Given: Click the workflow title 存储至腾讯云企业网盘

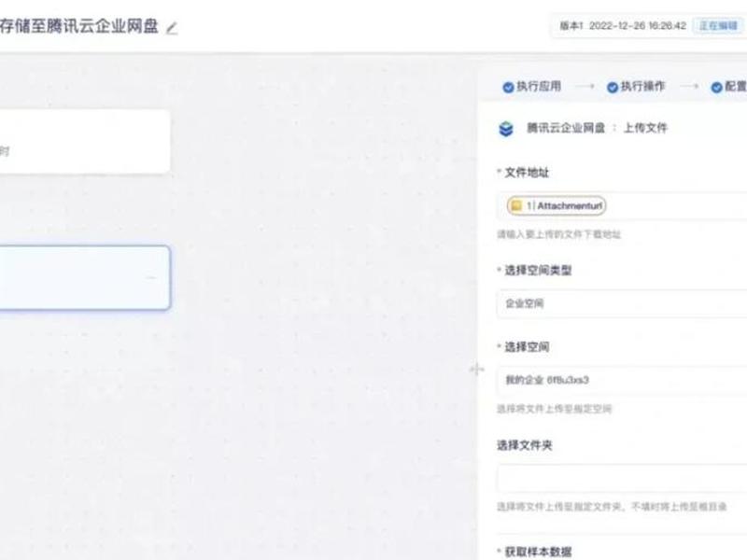Looking at the screenshot, I should pyautogui.click(x=79, y=26).
